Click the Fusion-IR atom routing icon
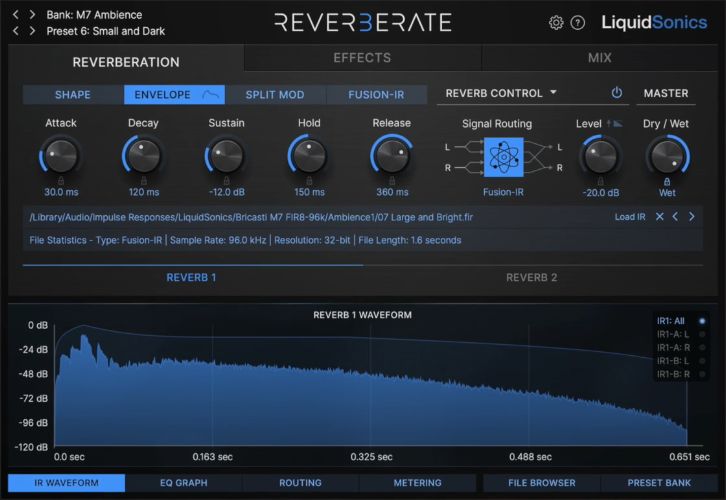The height and width of the screenshot is (500, 726). tap(503, 157)
